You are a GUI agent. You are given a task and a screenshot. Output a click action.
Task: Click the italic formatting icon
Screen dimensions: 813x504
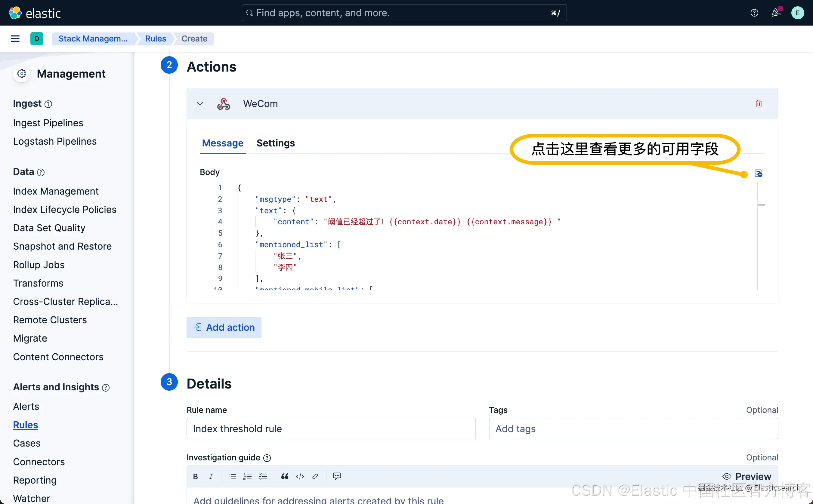point(211,476)
